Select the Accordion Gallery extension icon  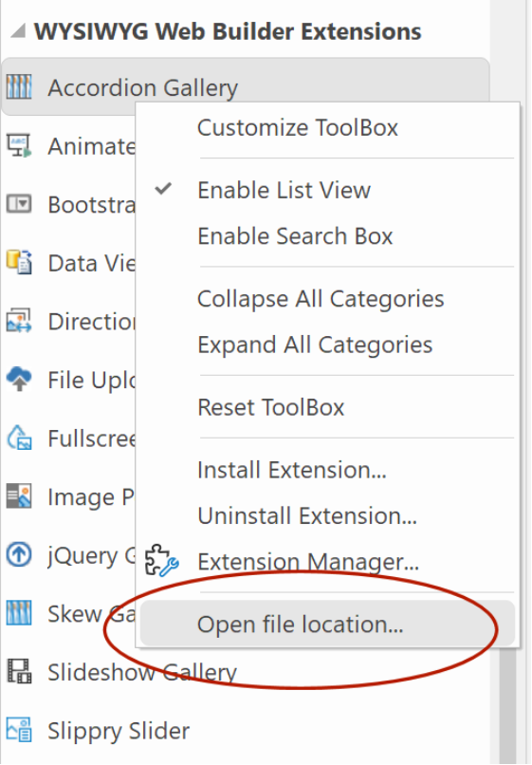(x=19, y=87)
